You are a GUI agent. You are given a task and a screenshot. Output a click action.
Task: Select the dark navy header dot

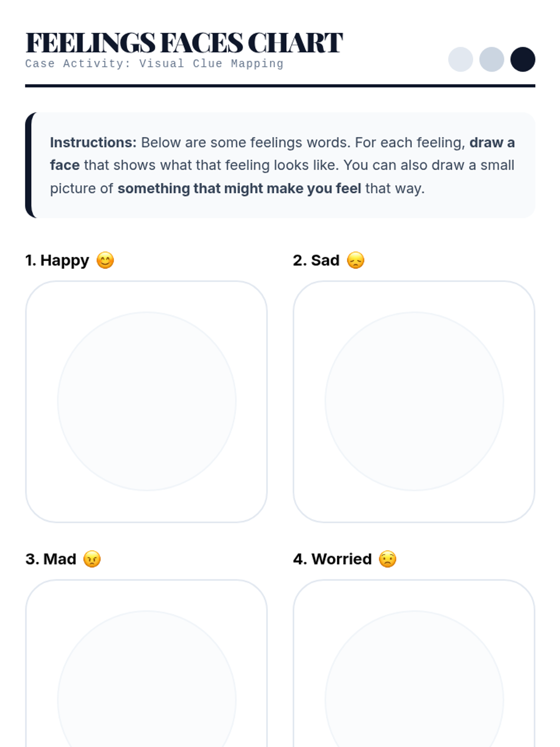pyautogui.click(x=523, y=59)
